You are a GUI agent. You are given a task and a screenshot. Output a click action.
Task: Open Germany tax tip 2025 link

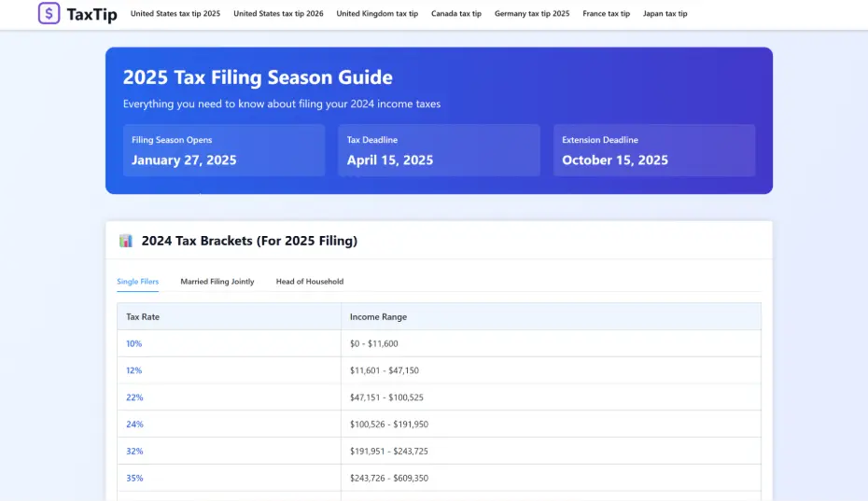[x=532, y=14]
